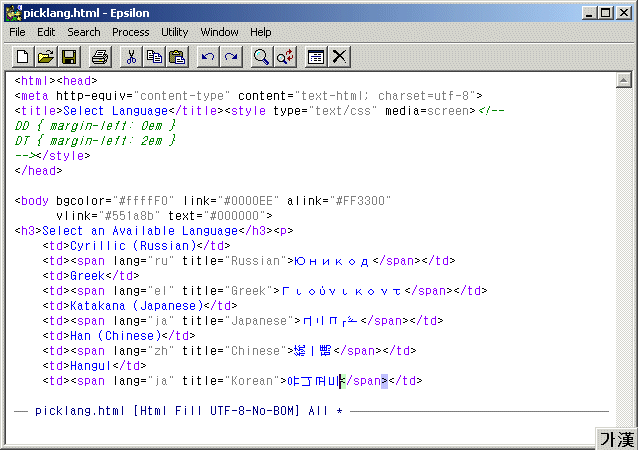Cut selection with scissors icon
Screen dimensions: 638x450
[x=131, y=57]
